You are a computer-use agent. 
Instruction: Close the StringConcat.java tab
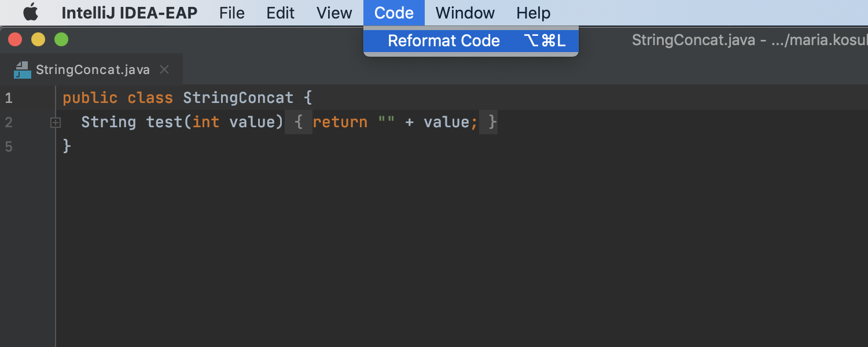pos(164,70)
